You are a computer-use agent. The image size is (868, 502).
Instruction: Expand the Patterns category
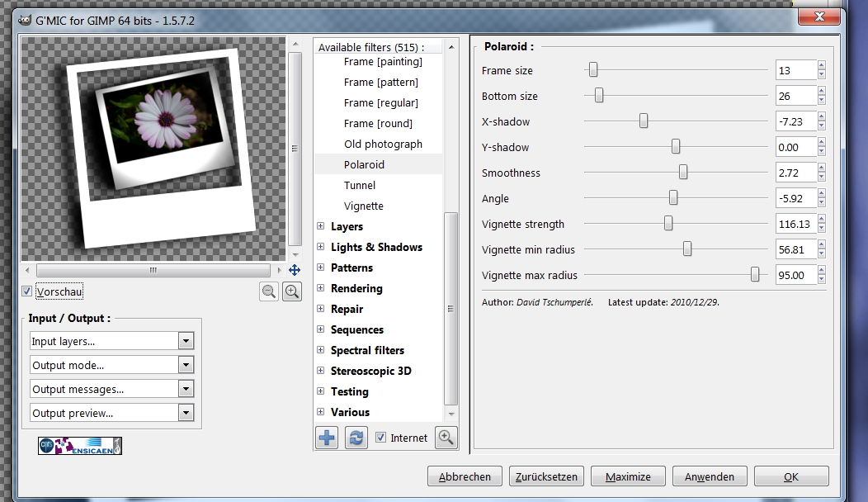click(x=320, y=267)
